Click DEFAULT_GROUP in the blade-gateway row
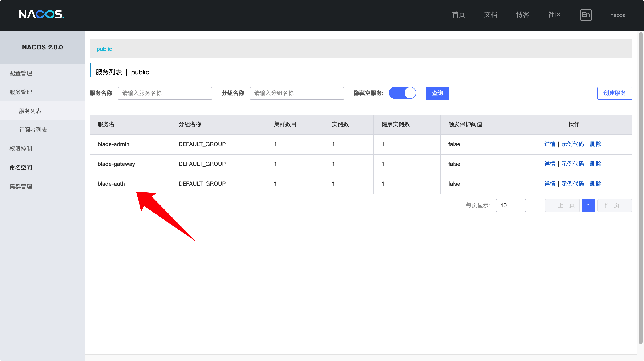 [x=202, y=164]
